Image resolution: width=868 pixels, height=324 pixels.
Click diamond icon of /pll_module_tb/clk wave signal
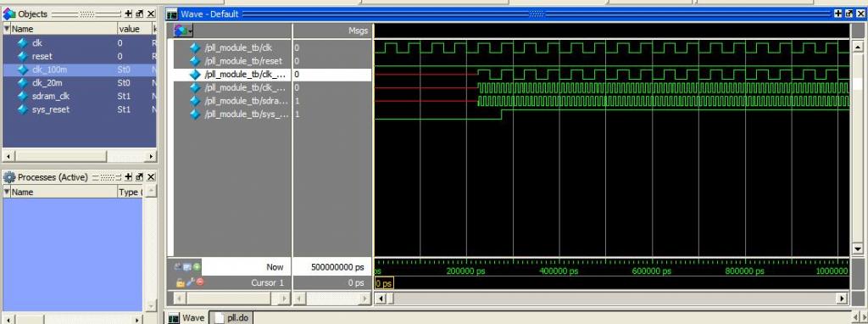point(195,47)
